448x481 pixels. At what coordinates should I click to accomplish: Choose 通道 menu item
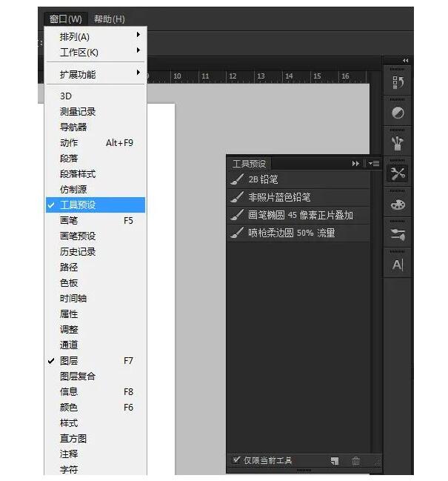[x=96, y=345]
